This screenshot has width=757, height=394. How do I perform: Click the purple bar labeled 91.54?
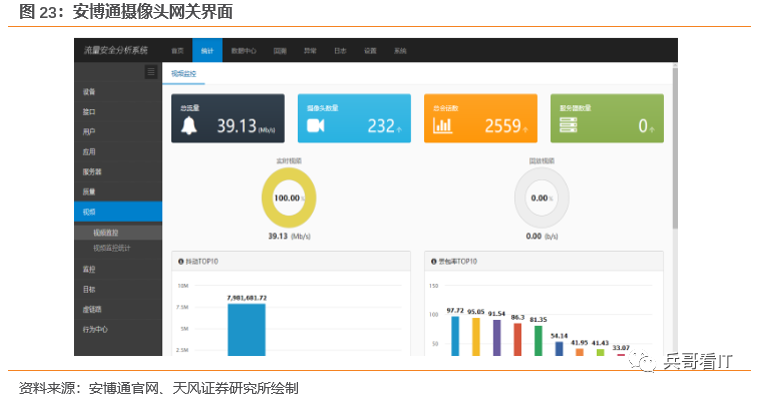click(497, 338)
